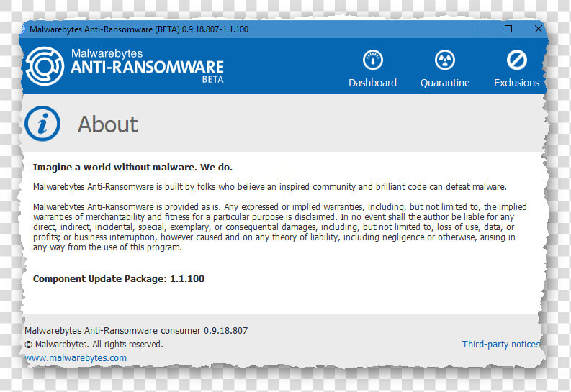
Task: Click the About heading text
Action: (108, 124)
